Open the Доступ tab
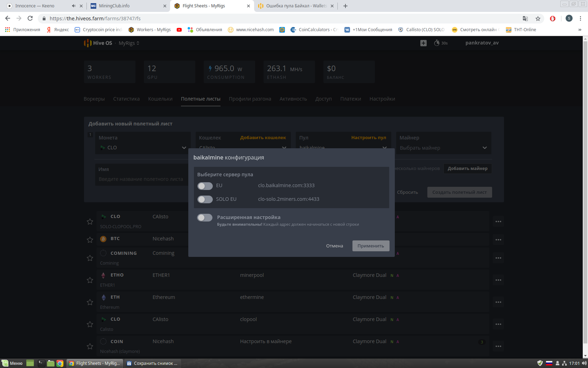This screenshot has width=588, height=368. click(x=323, y=99)
